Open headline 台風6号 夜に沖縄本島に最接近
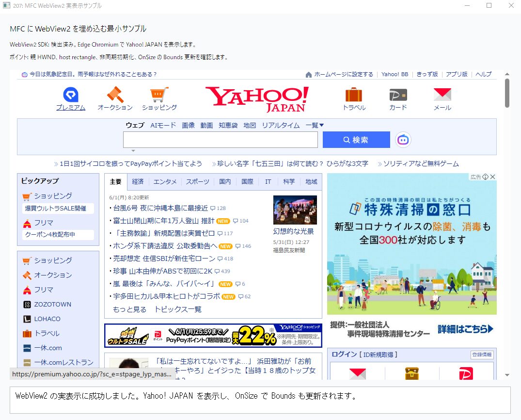Viewport: 521px width, 420px height. 160,208
